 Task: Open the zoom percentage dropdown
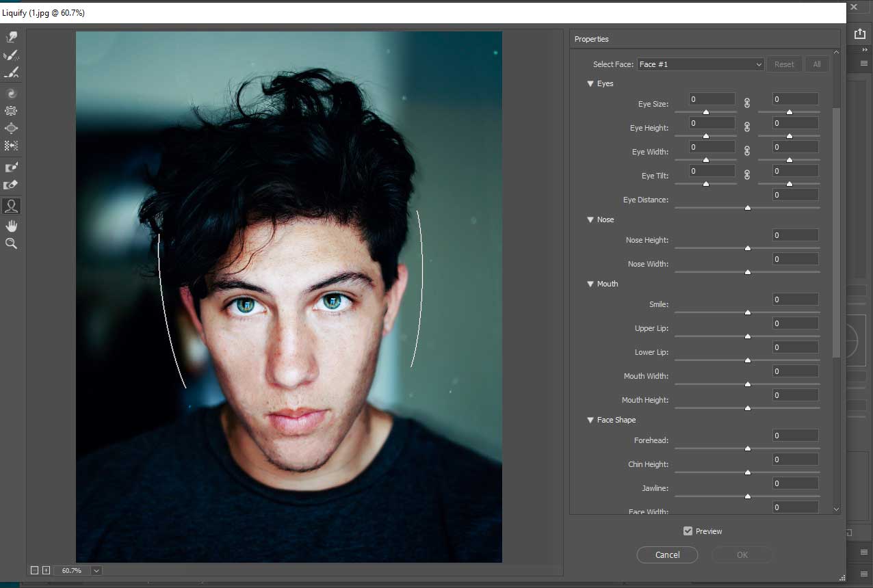tap(95, 570)
